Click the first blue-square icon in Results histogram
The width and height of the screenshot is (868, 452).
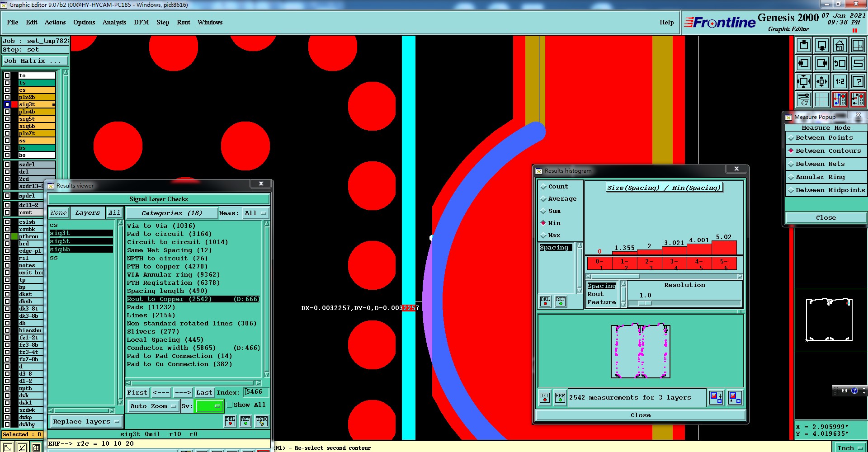(716, 398)
